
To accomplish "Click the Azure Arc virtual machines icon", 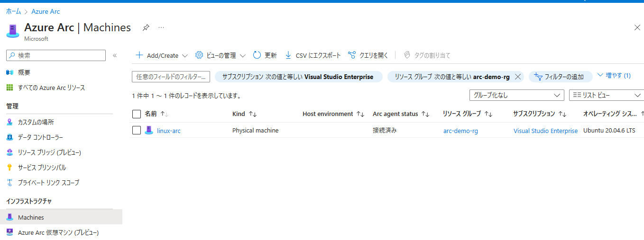I will click(9, 232).
